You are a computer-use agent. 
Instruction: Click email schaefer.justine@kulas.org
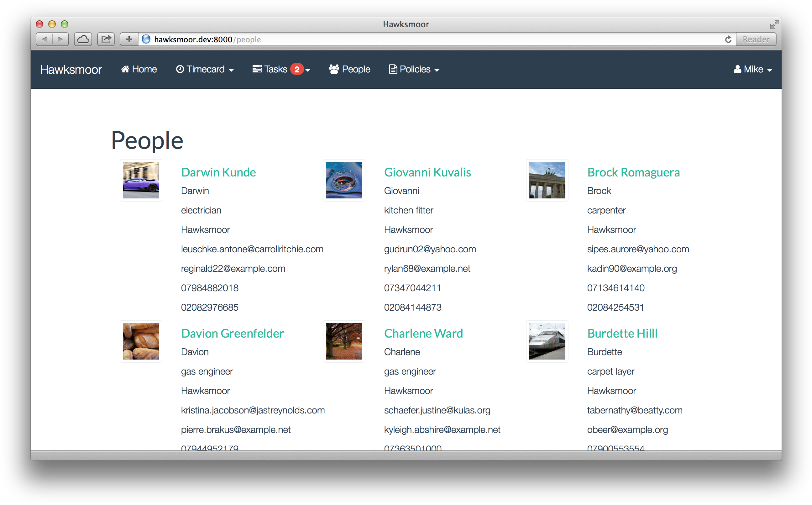tap(437, 410)
